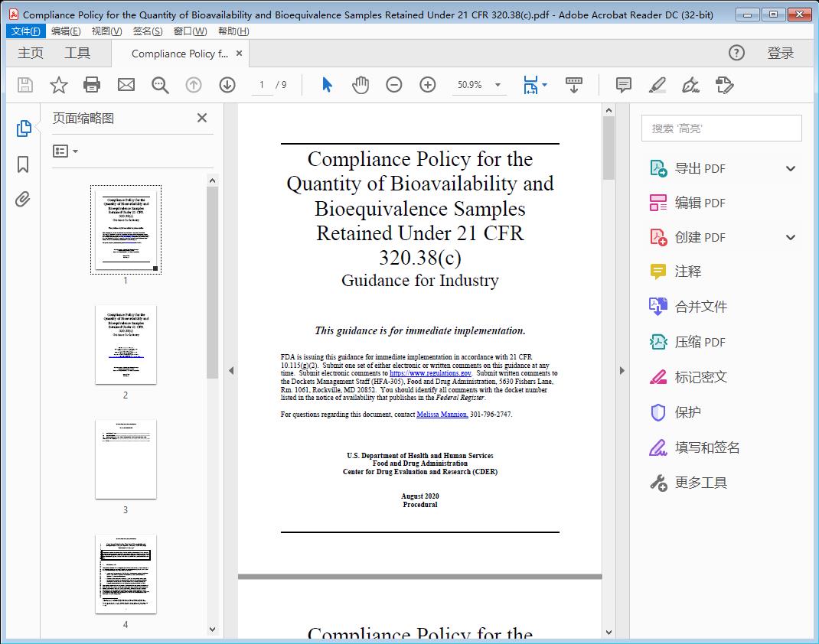Print the document using printer icon
Image resolution: width=819 pixels, height=644 pixels.
(x=92, y=85)
